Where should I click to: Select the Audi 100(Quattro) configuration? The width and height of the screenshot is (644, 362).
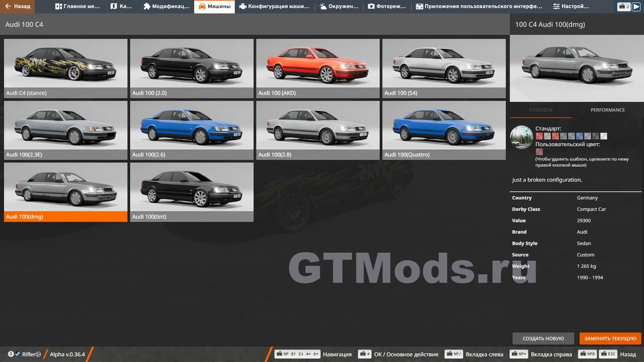point(444,130)
